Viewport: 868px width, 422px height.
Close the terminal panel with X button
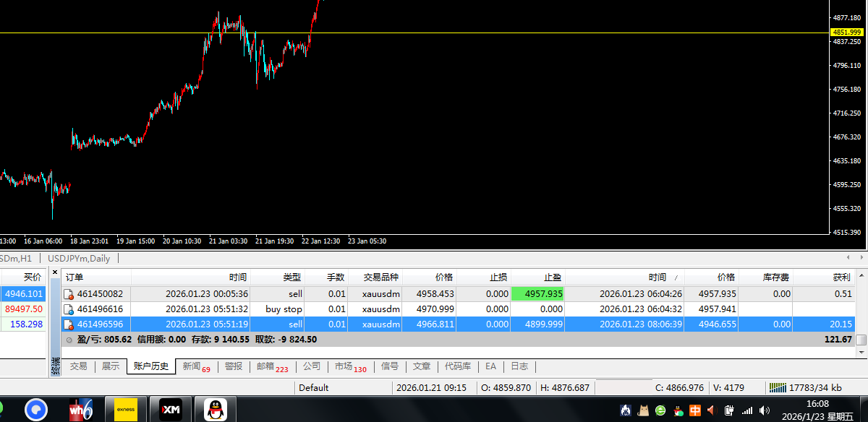pyautogui.click(x=55, y=272)
